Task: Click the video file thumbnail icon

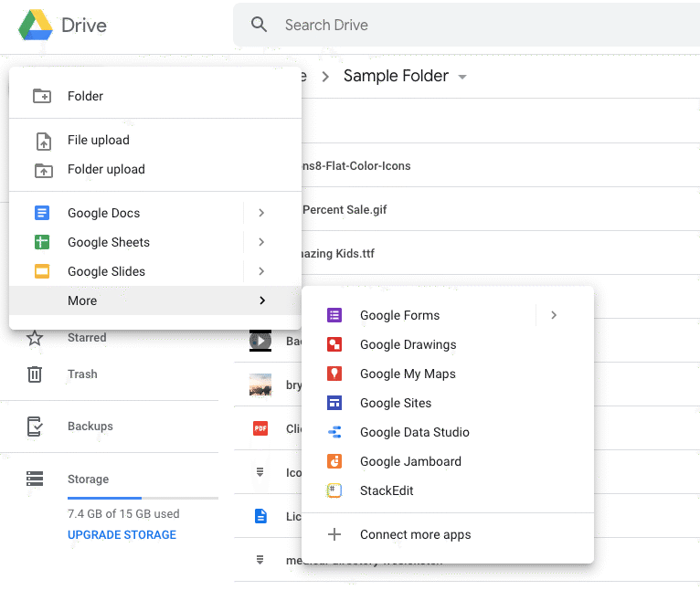Action: [x=260, y=341]
